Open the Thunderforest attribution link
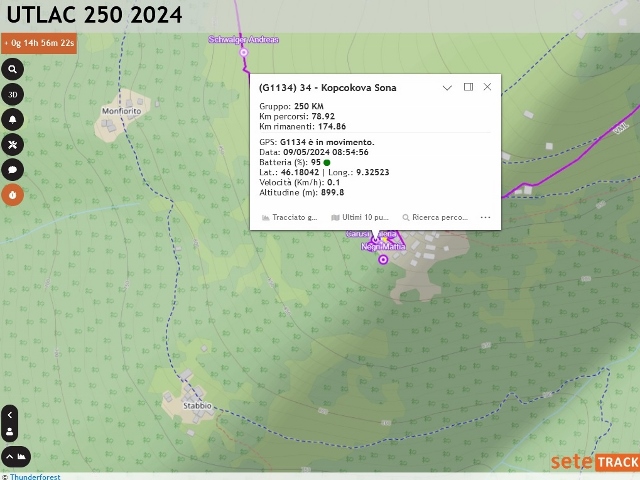 [35, 476]
